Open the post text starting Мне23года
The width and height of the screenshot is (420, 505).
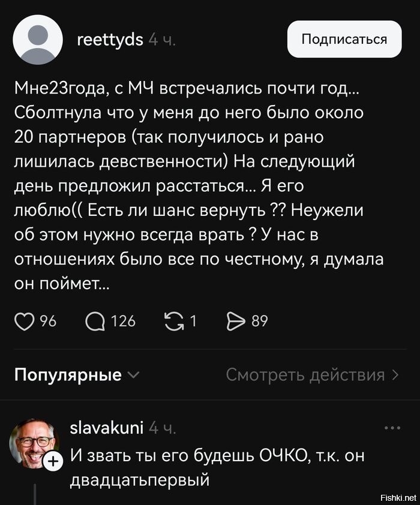tap(199, 186)
